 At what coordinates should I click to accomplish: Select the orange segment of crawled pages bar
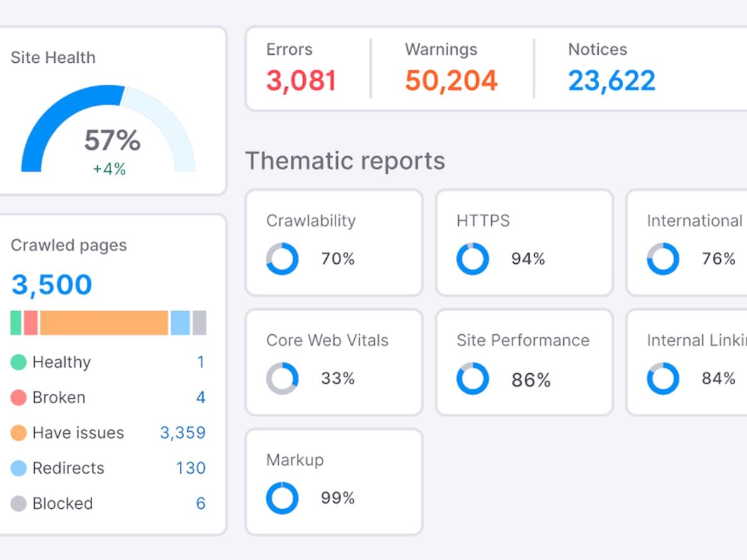pyautogui.click(x=104, y=323)
